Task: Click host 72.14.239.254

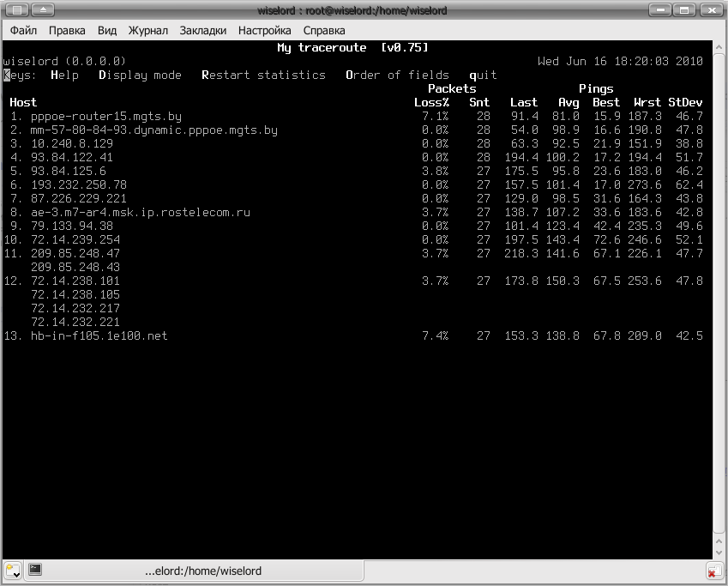Action: tap(75, 239)
